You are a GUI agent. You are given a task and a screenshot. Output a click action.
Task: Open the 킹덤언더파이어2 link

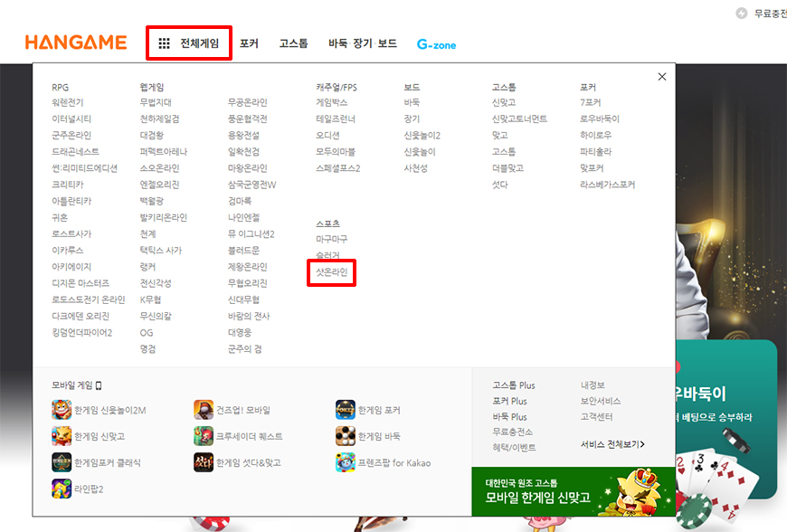coord(82,333)
